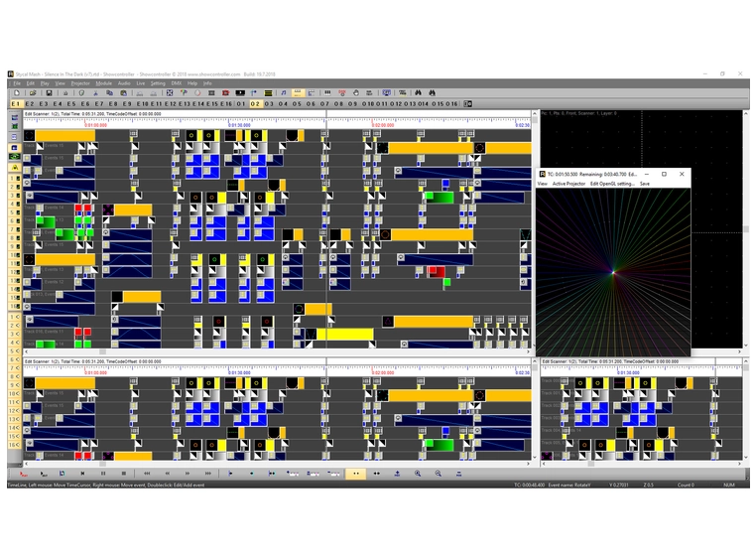Screen dimensions: 756x558
Task: Click Active Projector in preview window
Action: 568,184
